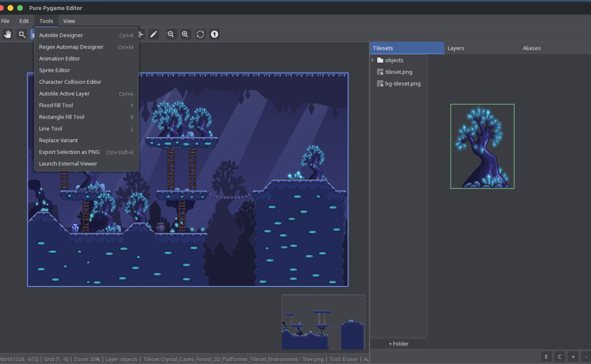Click the circled number one icon
Screen dimensions: 591x364
click(215, 34)
